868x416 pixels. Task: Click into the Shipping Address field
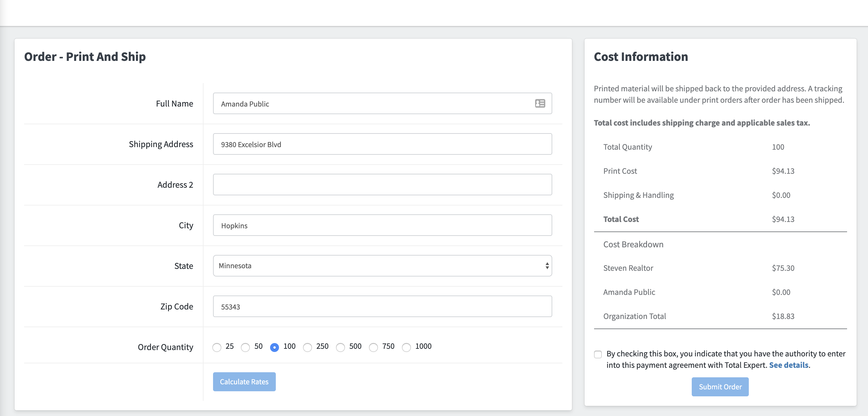[382, 144]
